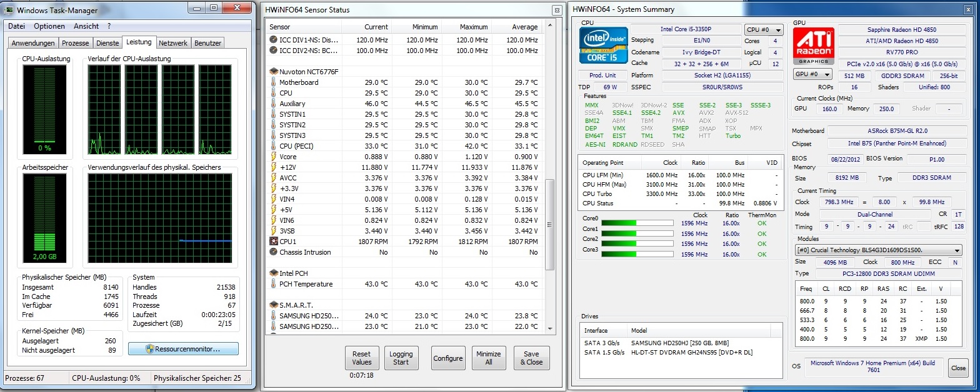The height and width of the screenshot is (392, 980).
Task: Select the Leistung tab
Action: (x=139, y=42)
